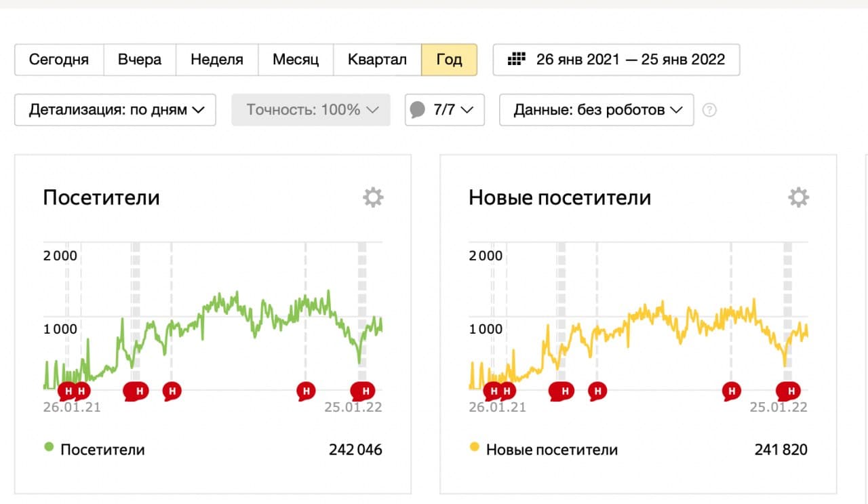Click the calendar grid icon in date range
The height and width of the screenshot is (504, 868).
[x=517, y=59]
